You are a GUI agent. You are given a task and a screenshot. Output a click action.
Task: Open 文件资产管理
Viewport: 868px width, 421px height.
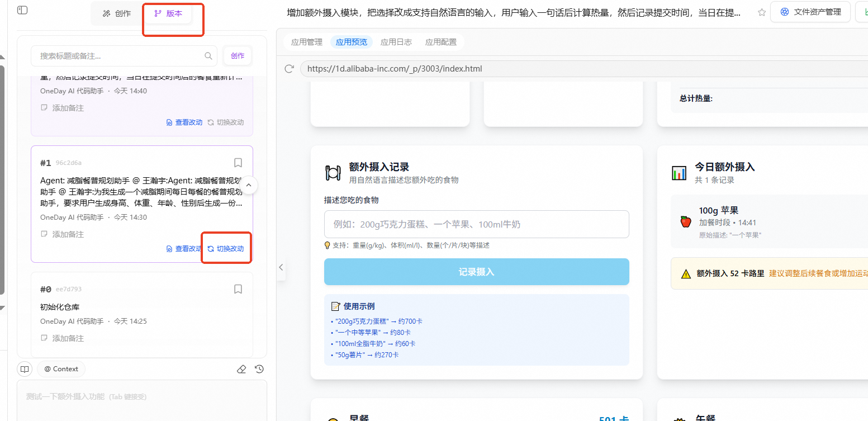click(810, 12)
